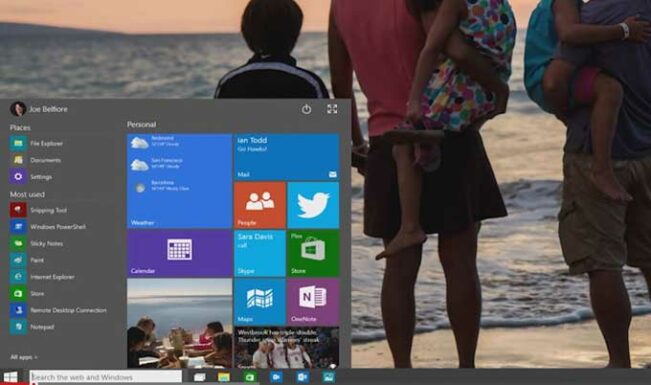Screen dimensions: 651x385
Task: Open the photos tile with dinner picture
Action: (x=179, y=323)
